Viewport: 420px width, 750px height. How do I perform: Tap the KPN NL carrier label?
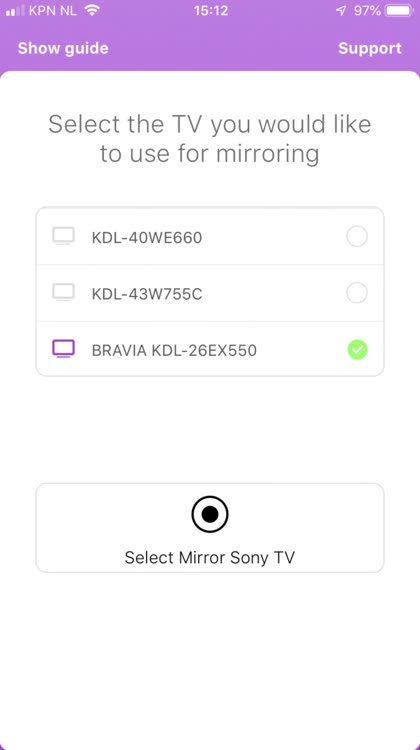click(53, 11)
